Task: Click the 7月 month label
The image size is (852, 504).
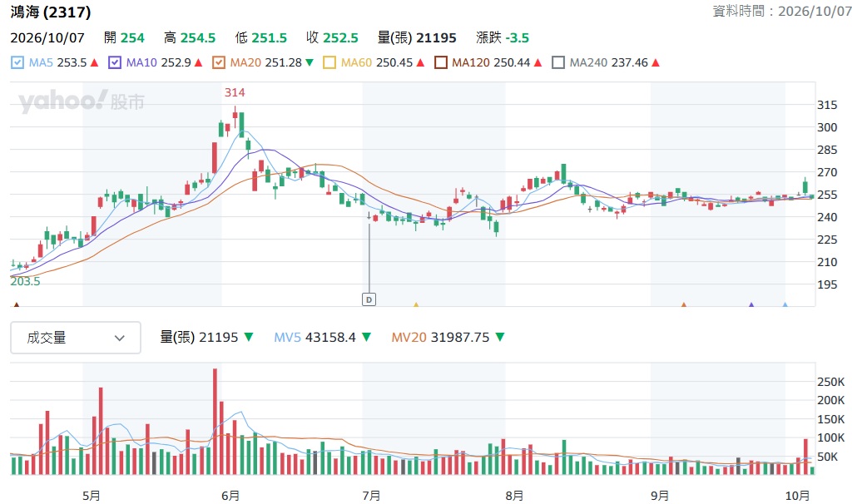Action: (x=372, y=496)
